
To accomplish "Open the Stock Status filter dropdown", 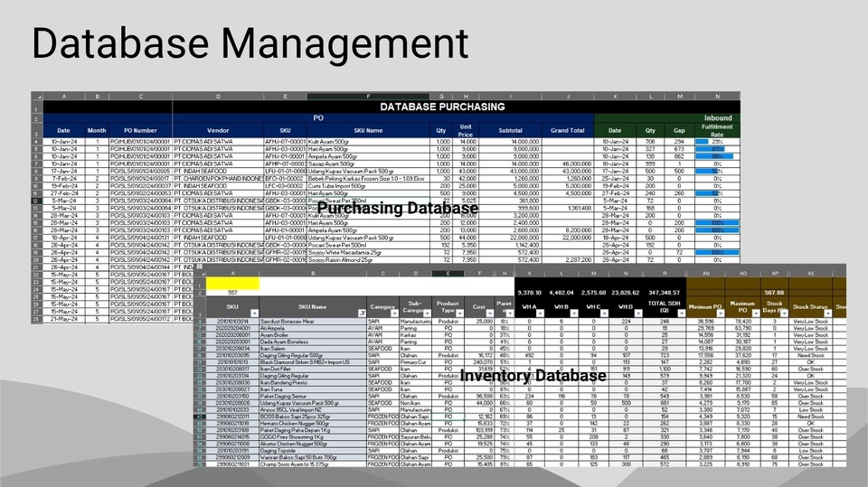I will point(828,312).
